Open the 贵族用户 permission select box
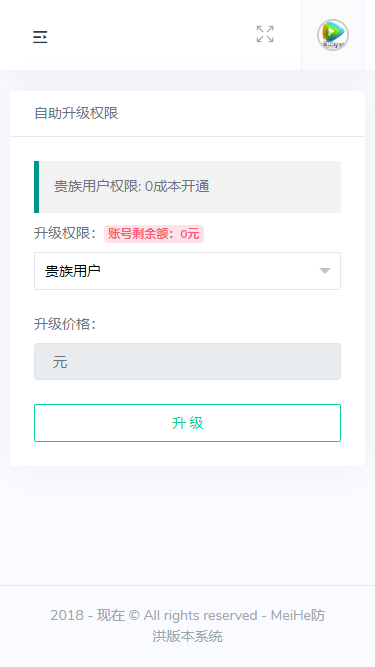 pyautogui.click(x=188, y=271)
